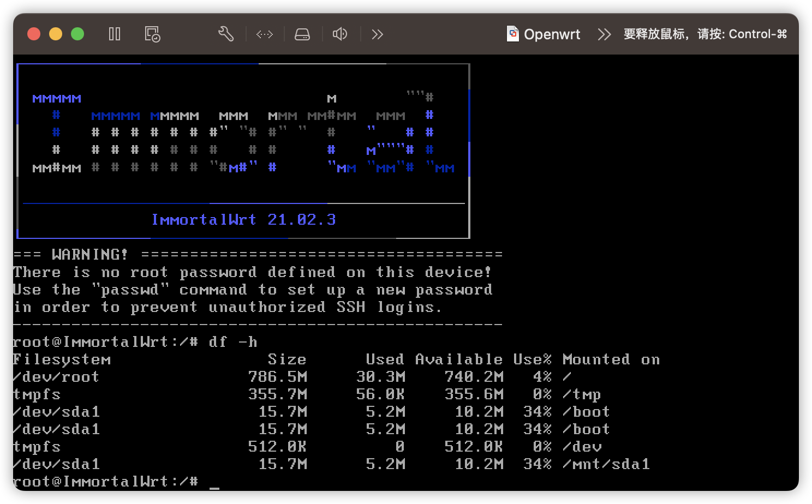This screenshot has height=504, width=812.
Task: Click the df -h command line
Action: point(135,342)
